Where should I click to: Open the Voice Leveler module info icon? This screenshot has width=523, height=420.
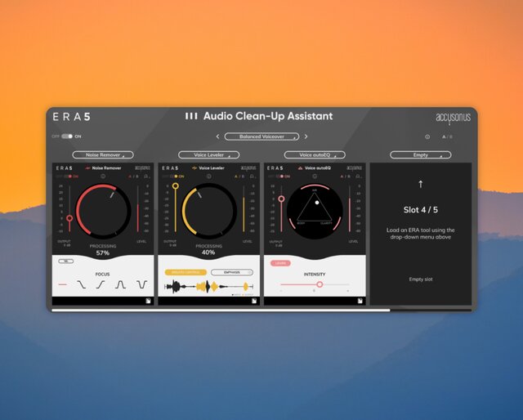pyautogui.click(x=209, y=176)
